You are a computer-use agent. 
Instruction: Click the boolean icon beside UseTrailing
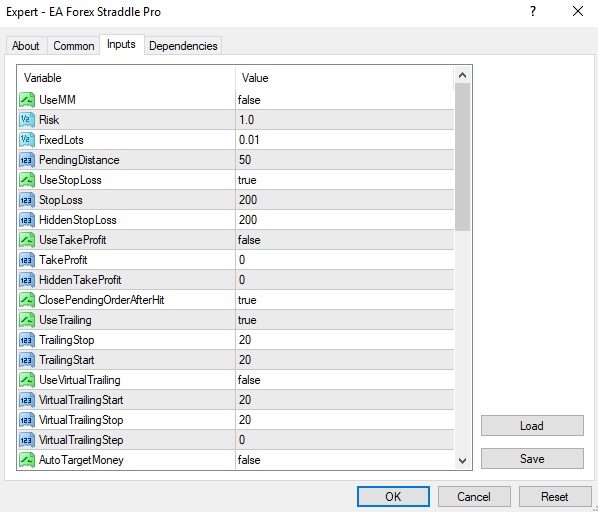tap(27, 320)
